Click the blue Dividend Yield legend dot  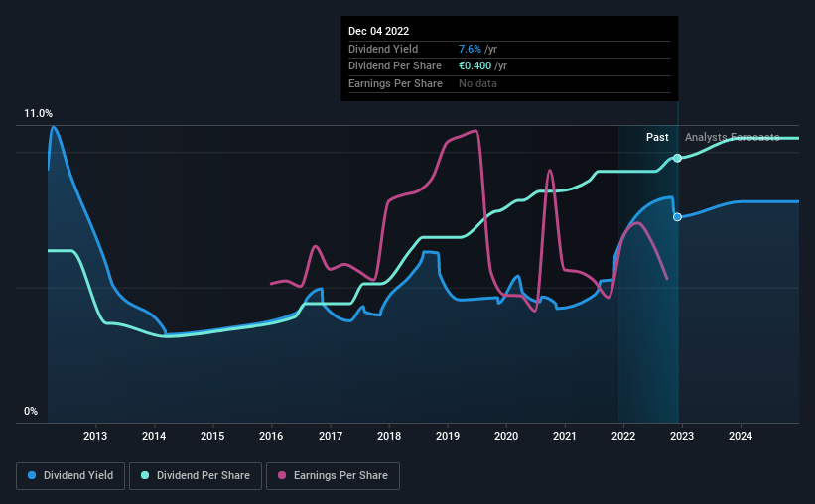coord(32,475)
